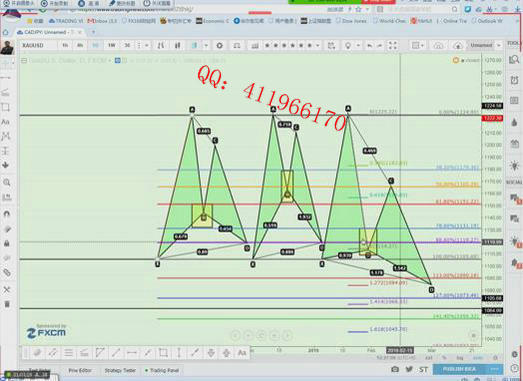This screenshot has width=523, height=381.
Task: Click the trash remove drawings icon
Action: (6, 304)
